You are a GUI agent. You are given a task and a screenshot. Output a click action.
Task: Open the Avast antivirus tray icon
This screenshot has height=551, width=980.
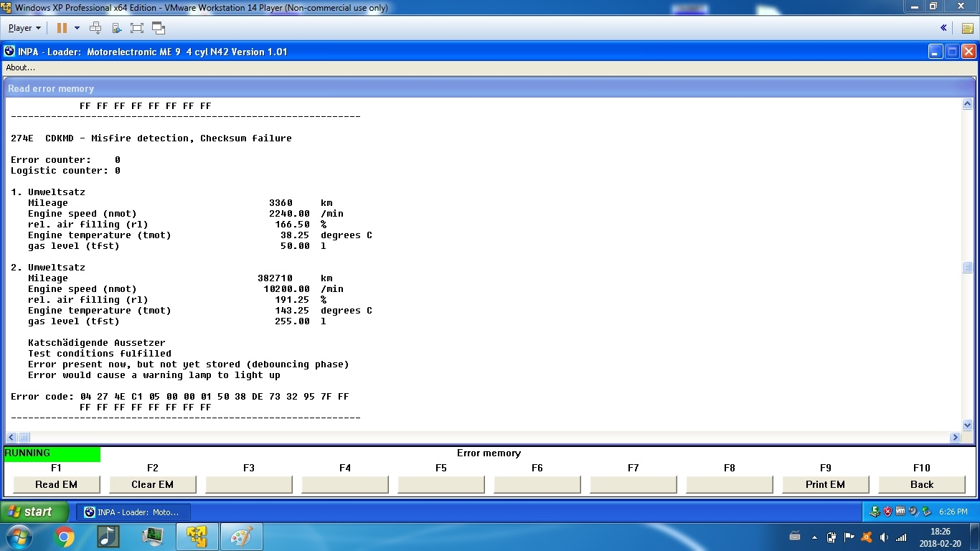click(866, 537)
